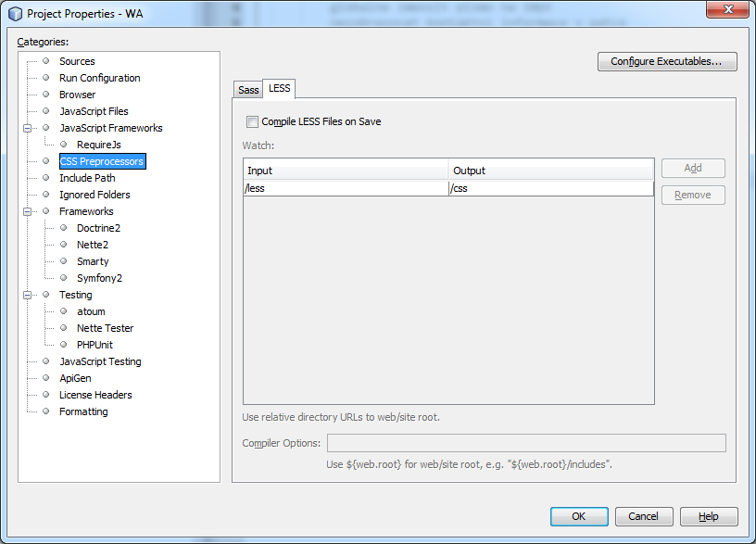756x544 pixels.
Task: Select the /css output cell
Action: click(x=551, y=188)
